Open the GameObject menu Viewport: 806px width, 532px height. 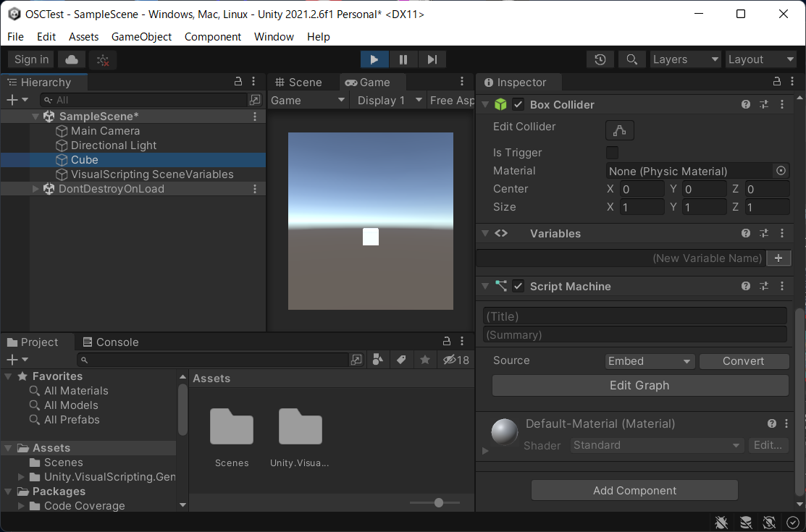tap(141, 37)
